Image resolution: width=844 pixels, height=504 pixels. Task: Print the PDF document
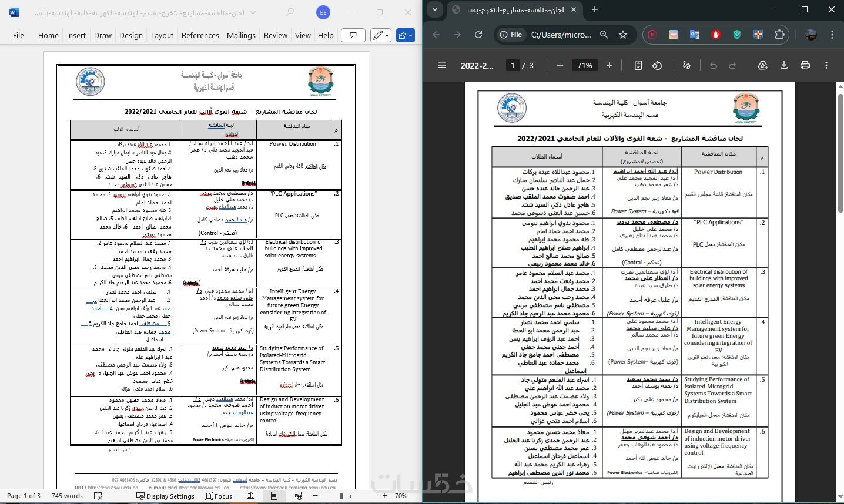click(x=805, y=65)
